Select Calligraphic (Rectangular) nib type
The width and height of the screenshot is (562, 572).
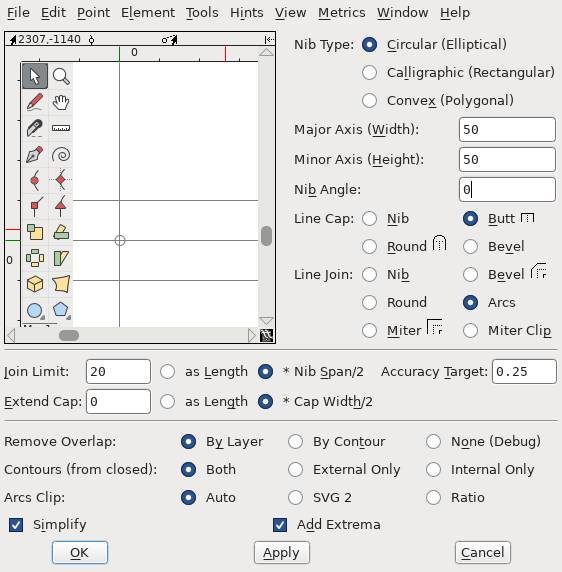coord(369,73)
